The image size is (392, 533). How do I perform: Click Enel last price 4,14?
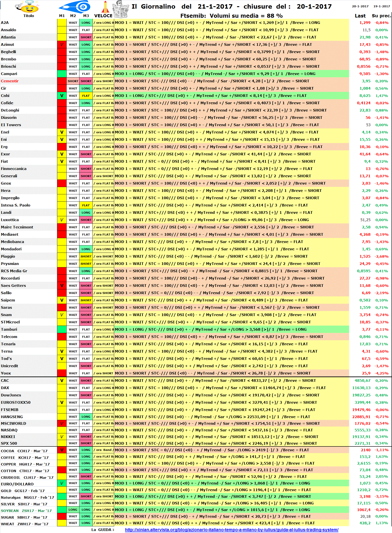366,132
